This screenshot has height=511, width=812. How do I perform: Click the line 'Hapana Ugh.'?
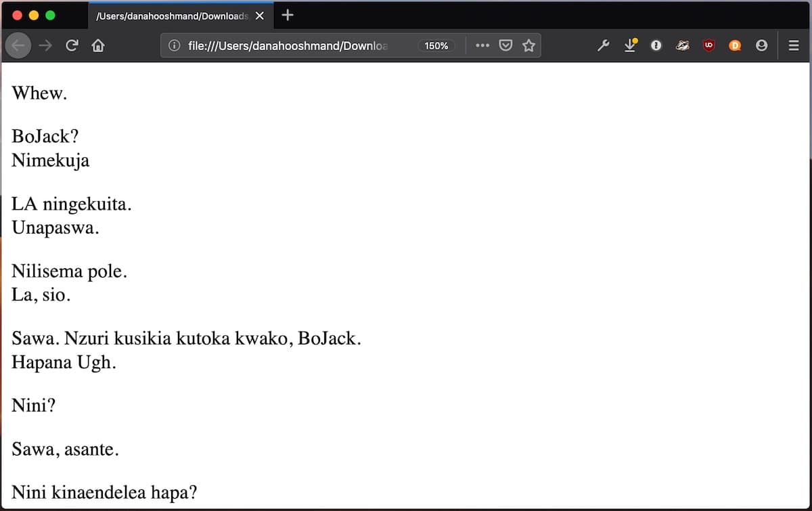[x=64, y=363]
